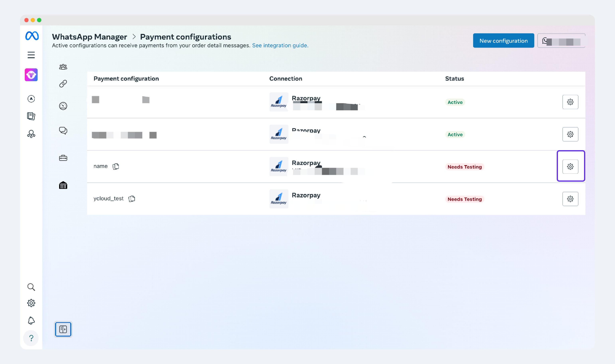Image resolution: width=615 pixels, height=364 pixels.
Task: Click the Meta logo icon
Action: (32, 36)
